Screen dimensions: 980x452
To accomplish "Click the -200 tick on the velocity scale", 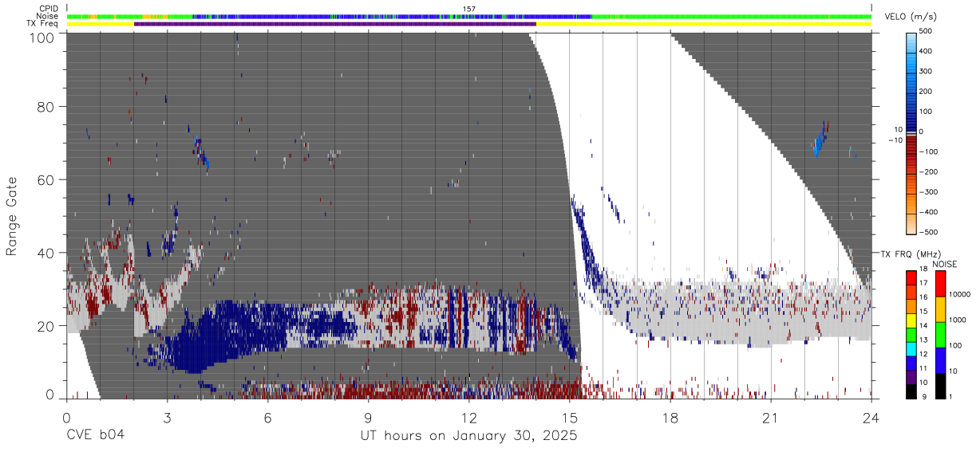I will pos(930,171).
